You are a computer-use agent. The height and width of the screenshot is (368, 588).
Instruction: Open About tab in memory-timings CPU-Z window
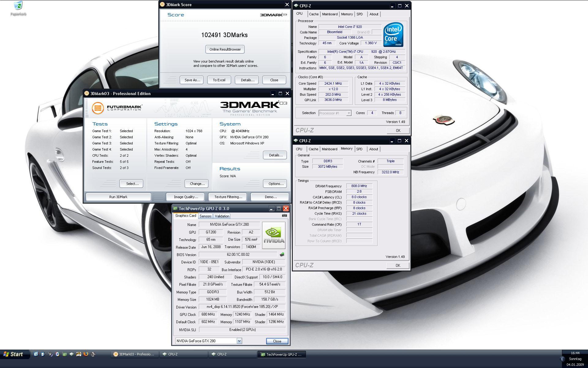coord(373,149)
